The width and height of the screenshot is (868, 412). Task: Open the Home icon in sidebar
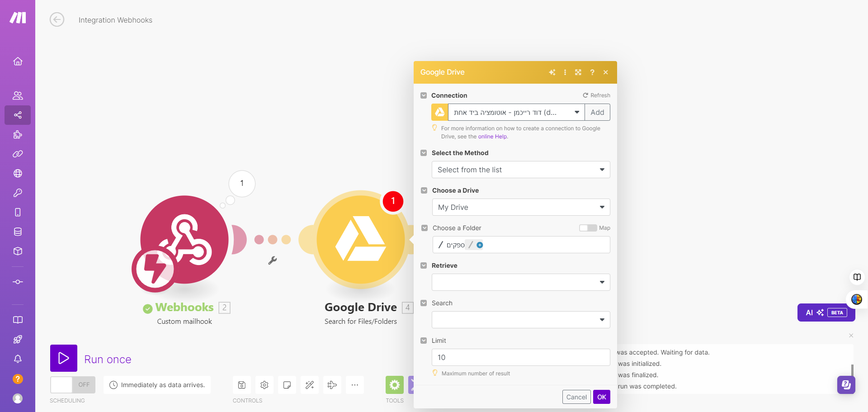point(18,61)
